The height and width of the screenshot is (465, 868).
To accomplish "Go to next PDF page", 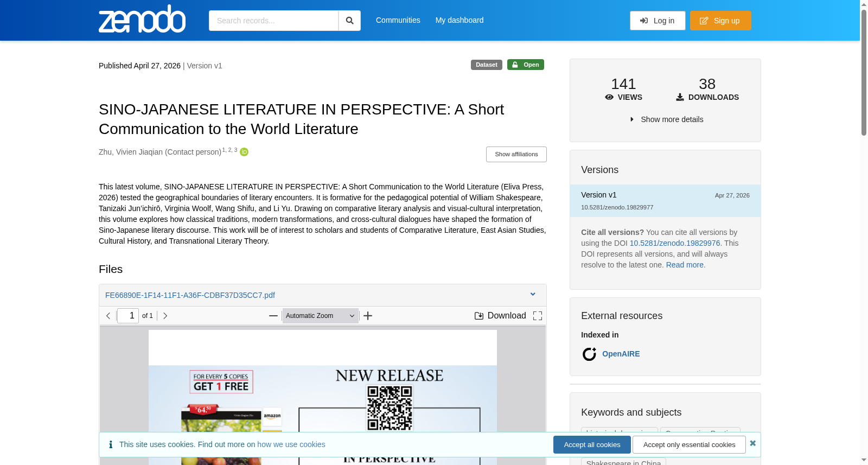I will 165,316.
